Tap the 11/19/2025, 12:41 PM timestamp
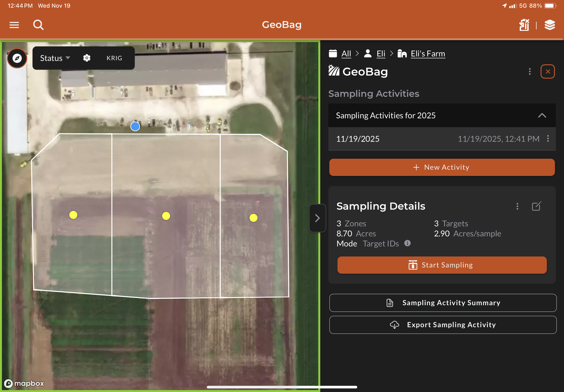 coord(499,139)
